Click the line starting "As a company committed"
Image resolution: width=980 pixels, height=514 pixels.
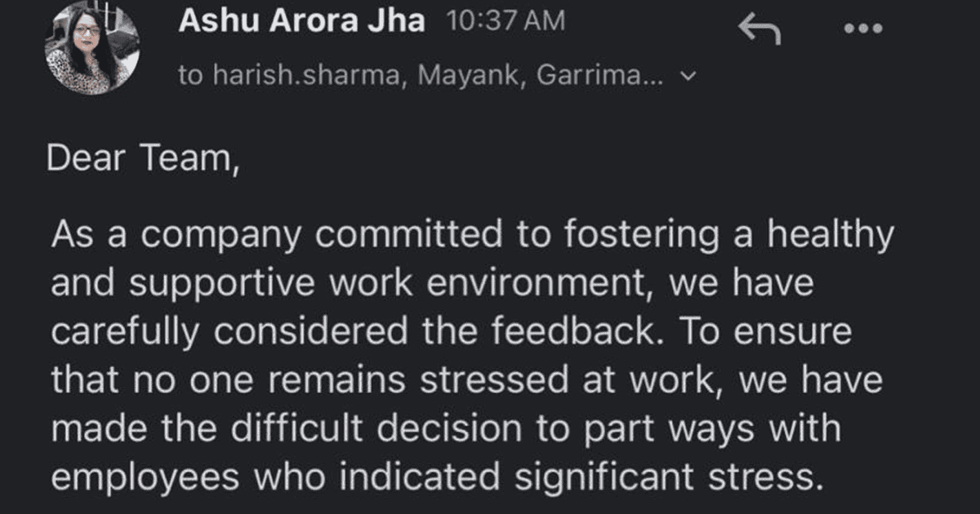[472, 237]
